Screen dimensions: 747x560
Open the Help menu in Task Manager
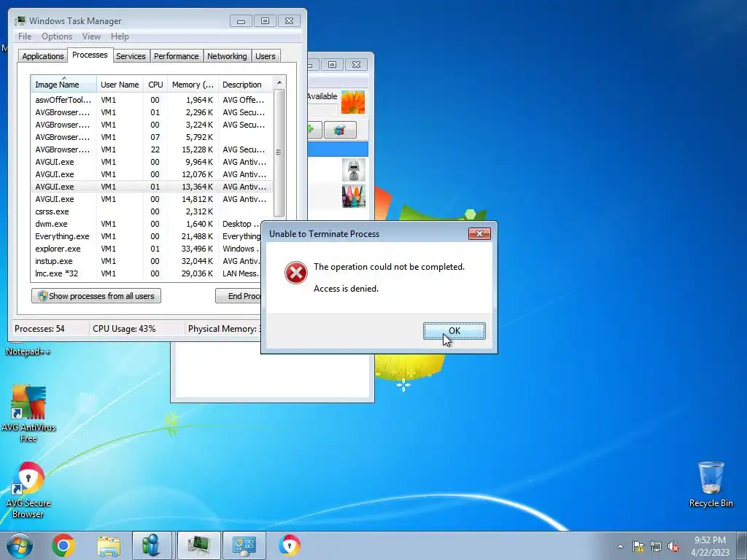click(120, 36)
